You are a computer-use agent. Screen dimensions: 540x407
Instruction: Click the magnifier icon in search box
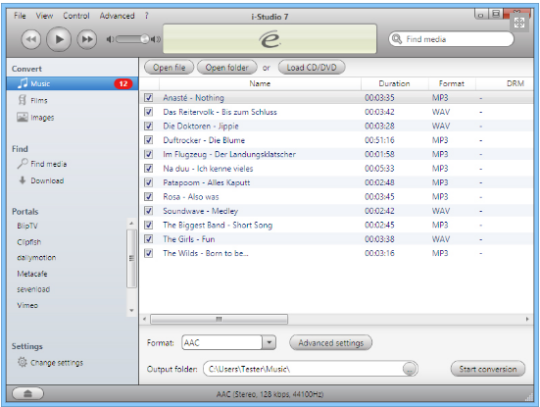point(397,39)
